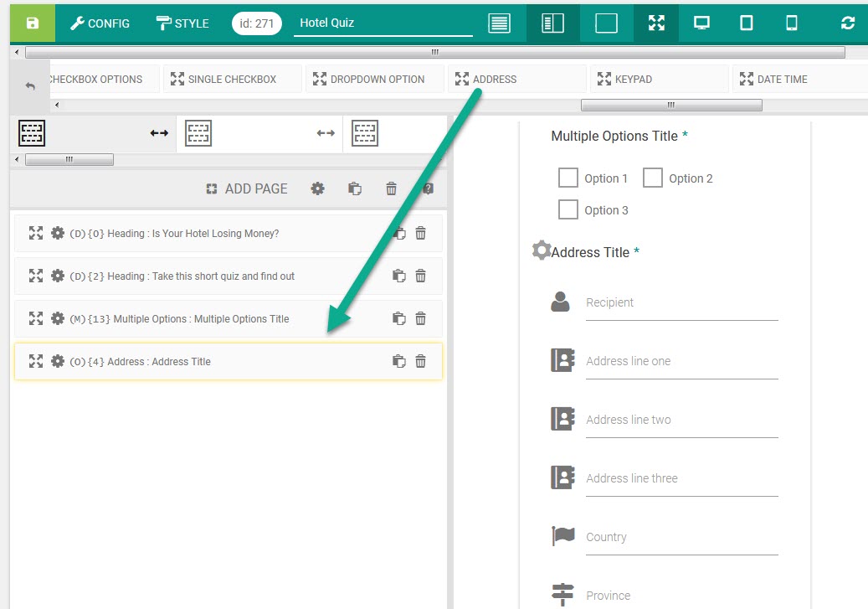
Task: Duplicate the page using the copy icon
Action: 355,189
